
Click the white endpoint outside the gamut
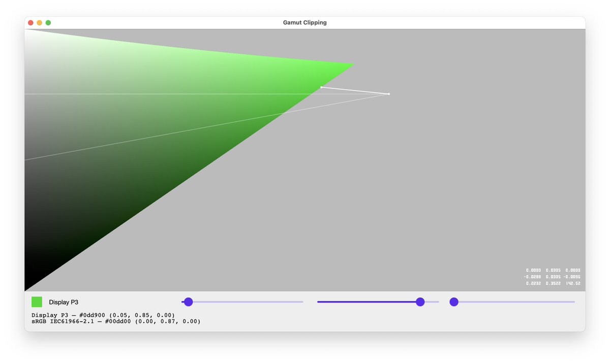[x=389, y=94]
